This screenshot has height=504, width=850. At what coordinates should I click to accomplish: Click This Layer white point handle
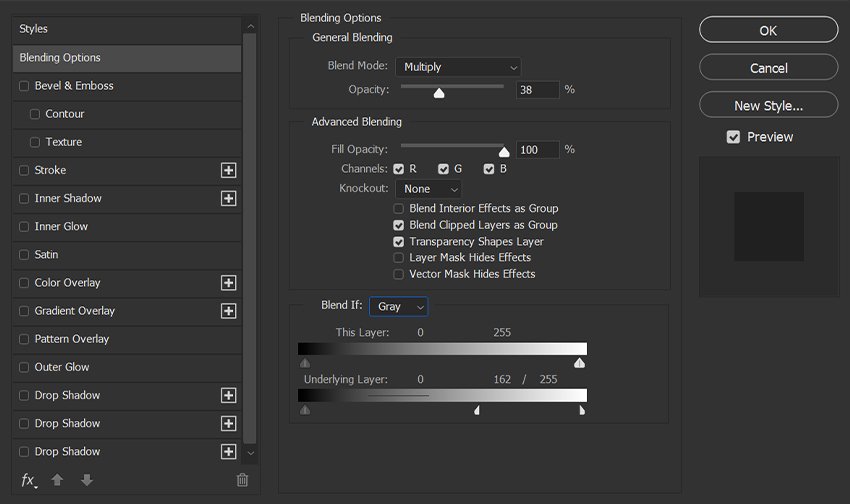pos(579,363)
